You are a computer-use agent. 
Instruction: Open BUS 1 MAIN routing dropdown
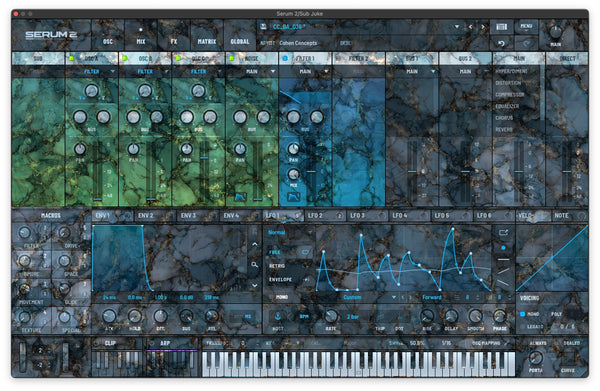point(412,72)
